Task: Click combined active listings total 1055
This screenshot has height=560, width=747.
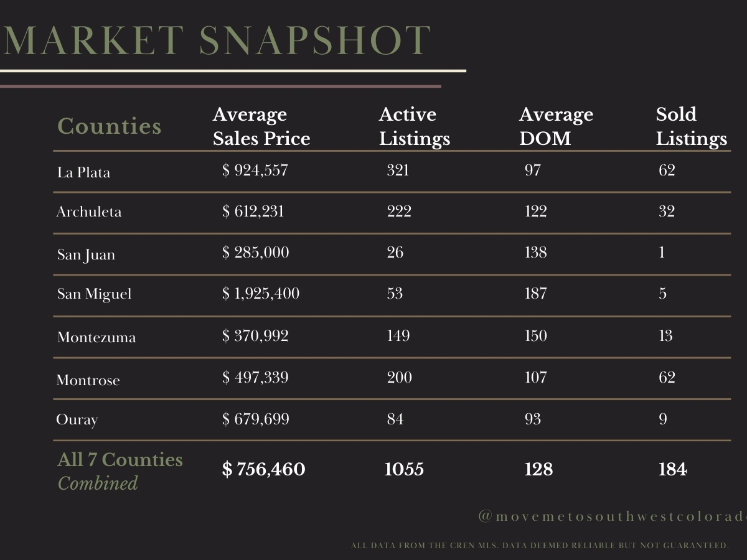Action: click(x=404, y=469)
